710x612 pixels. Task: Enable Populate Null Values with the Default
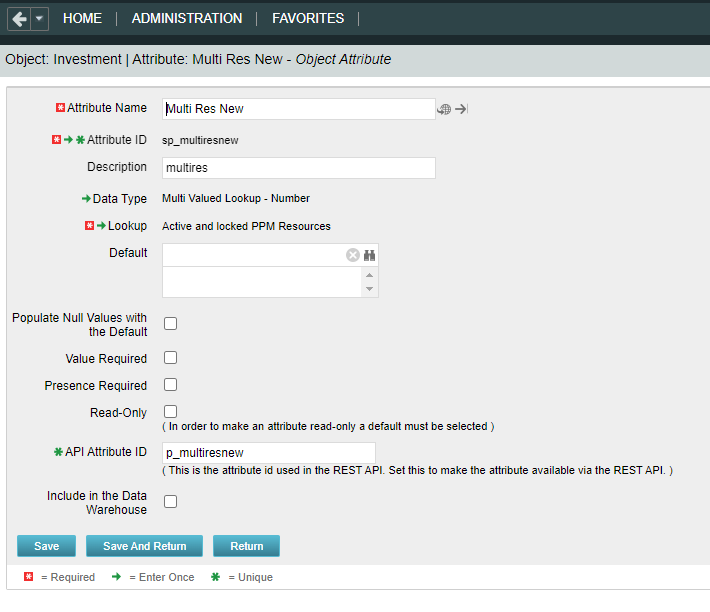[x=171, y=324]
